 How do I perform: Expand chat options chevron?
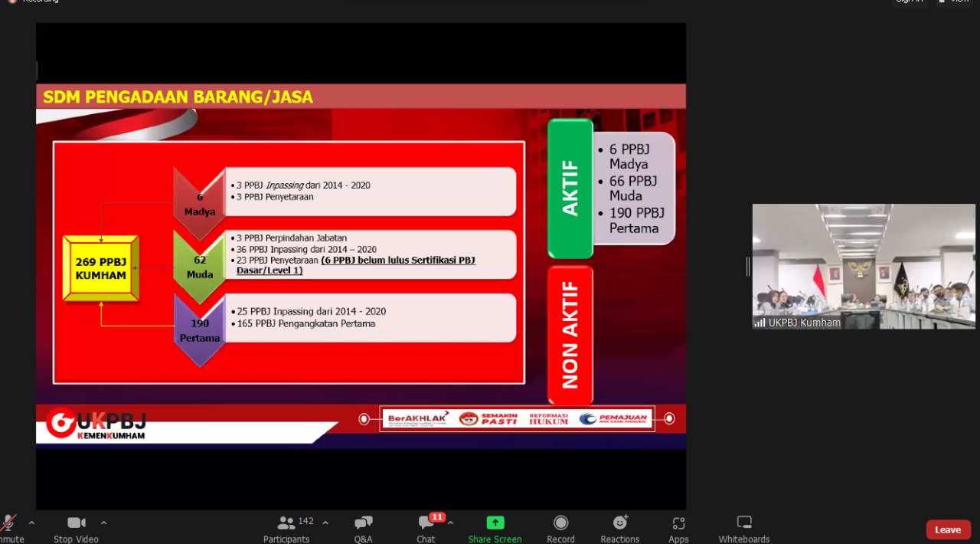[450, 523]
